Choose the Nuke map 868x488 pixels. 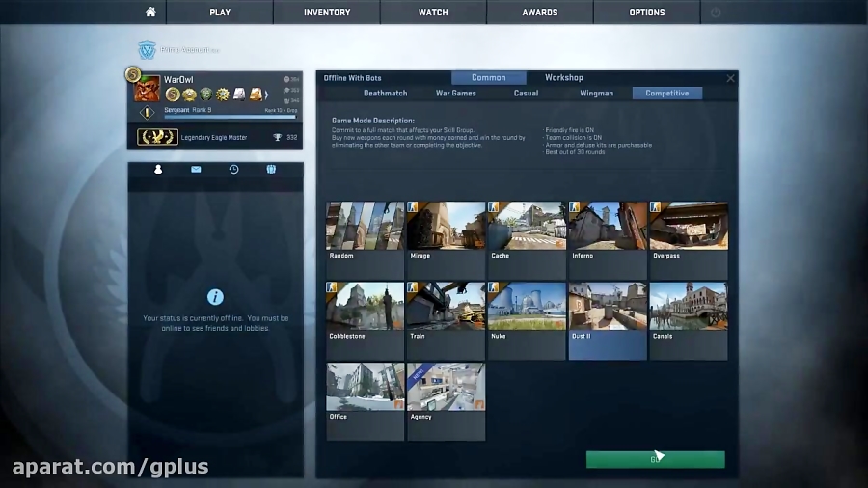tap(527, 321)
